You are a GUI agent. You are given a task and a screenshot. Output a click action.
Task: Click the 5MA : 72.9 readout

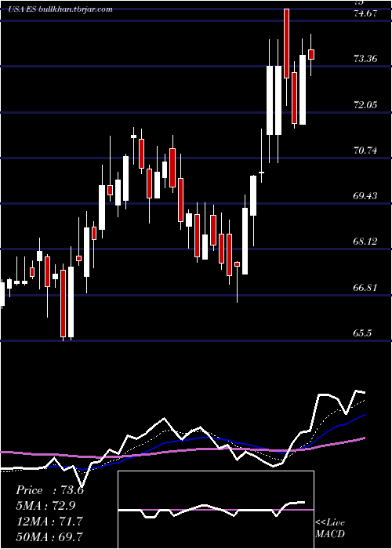(45, 506)
